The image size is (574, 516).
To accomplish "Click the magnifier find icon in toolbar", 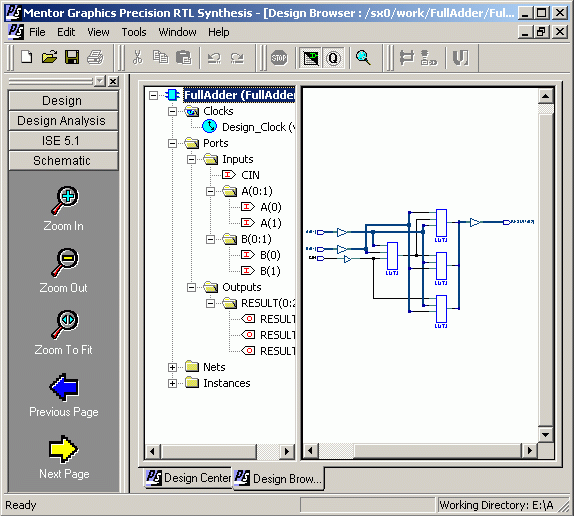I will tap(363, 58).
